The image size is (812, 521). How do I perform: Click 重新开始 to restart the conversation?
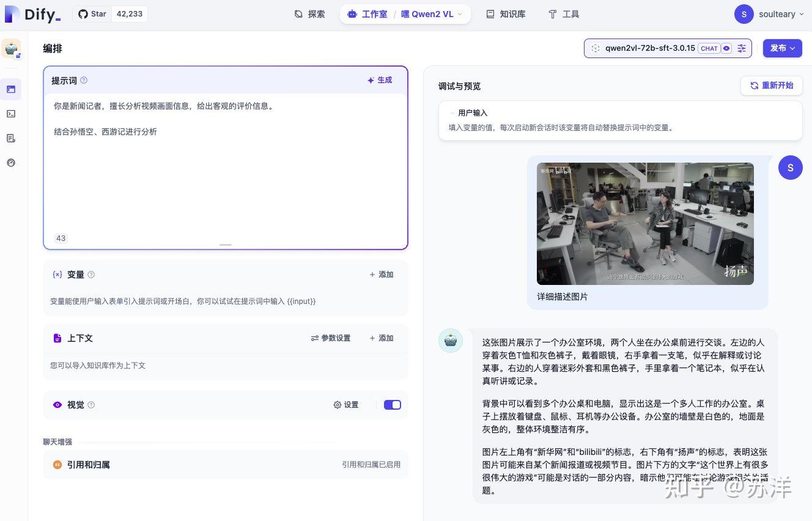click(x=772, y=86)
